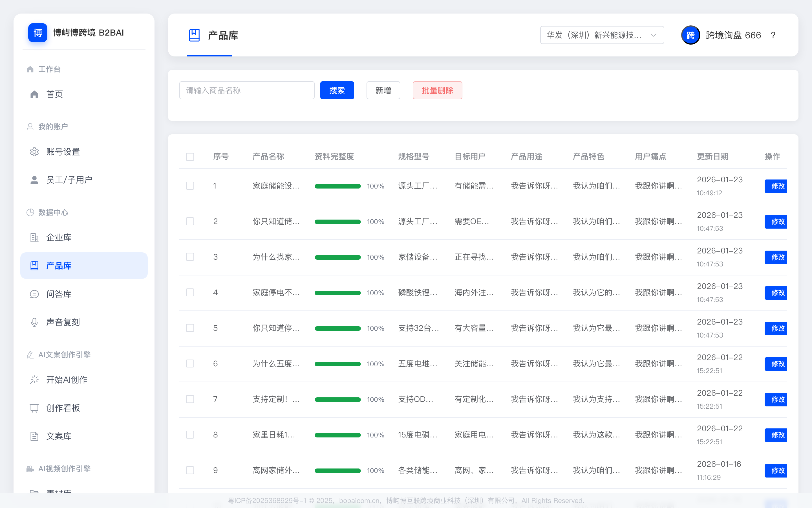Click the progress bar in row 8
The image size is (812, 508).
point(337,435)
